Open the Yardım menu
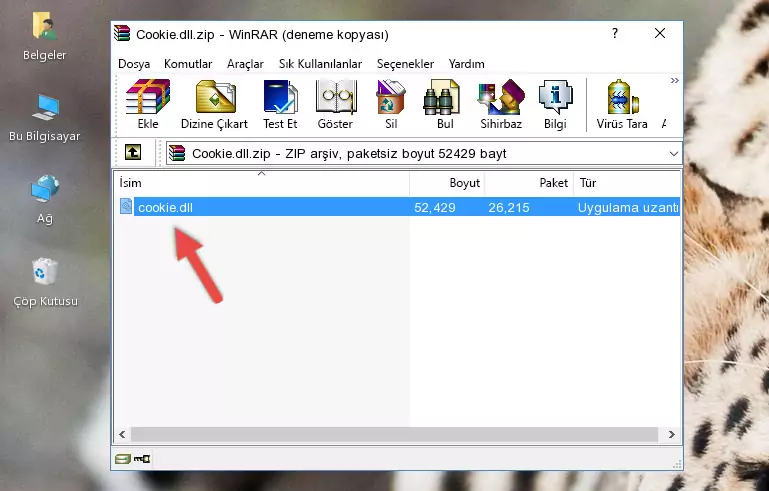The width and height of the screenshot is (769, 491). click(x=466, y=64)
